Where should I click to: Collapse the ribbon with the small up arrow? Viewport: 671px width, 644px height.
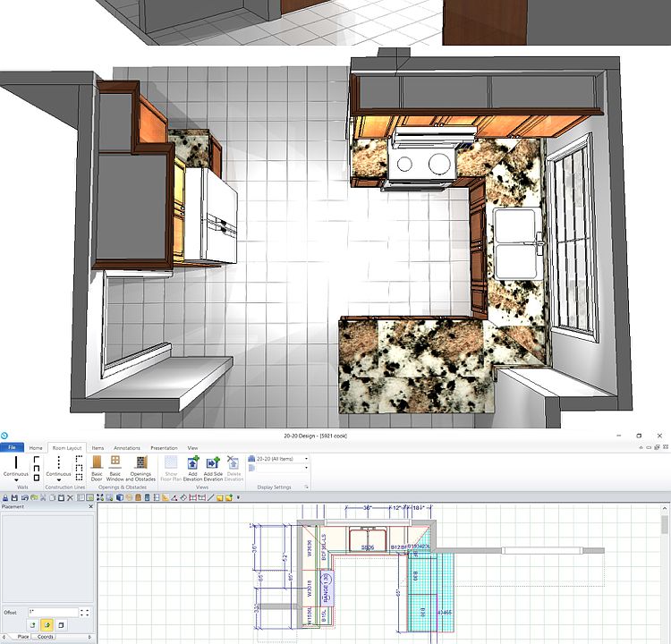point(641,447)
